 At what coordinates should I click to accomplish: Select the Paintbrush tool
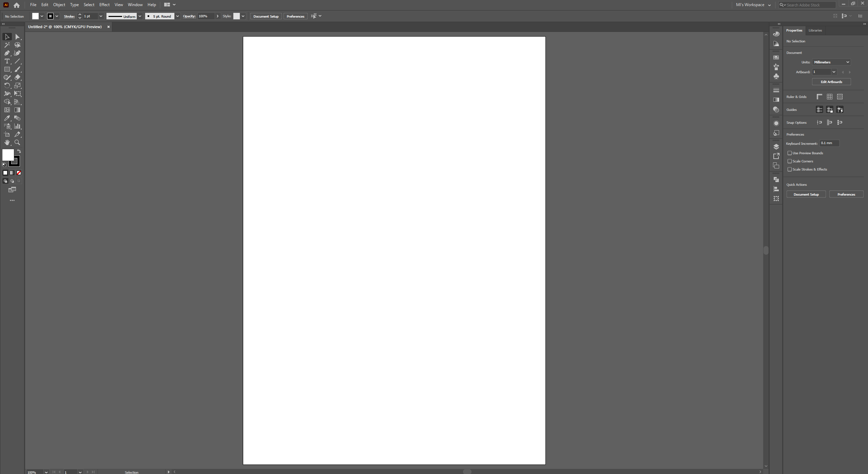tap(18, 69)
